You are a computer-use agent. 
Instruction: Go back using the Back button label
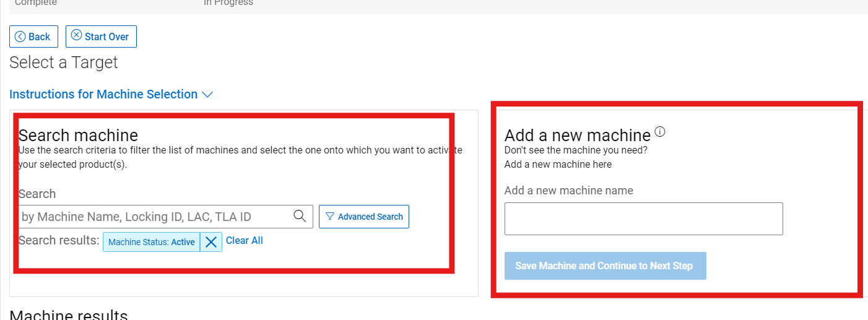tap(39, 37)
